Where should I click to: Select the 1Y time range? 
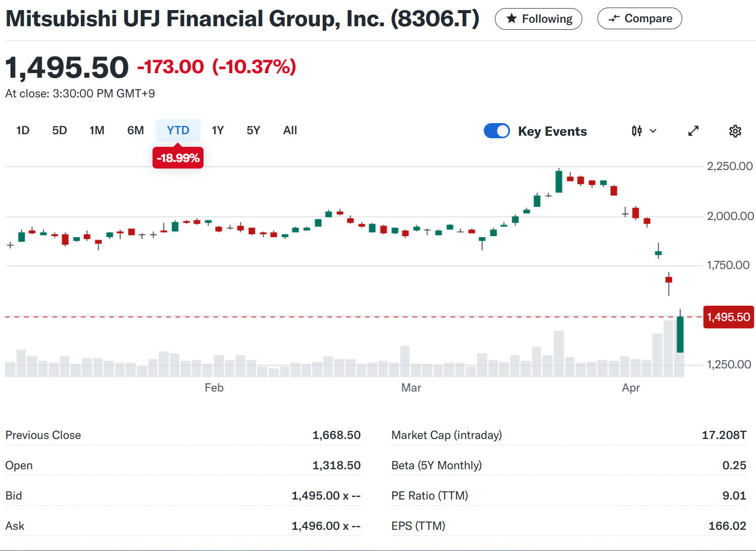[x=218, y=130]
